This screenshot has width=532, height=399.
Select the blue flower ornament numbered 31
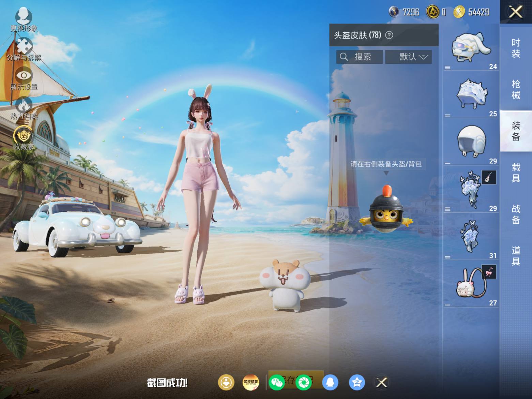471,237
